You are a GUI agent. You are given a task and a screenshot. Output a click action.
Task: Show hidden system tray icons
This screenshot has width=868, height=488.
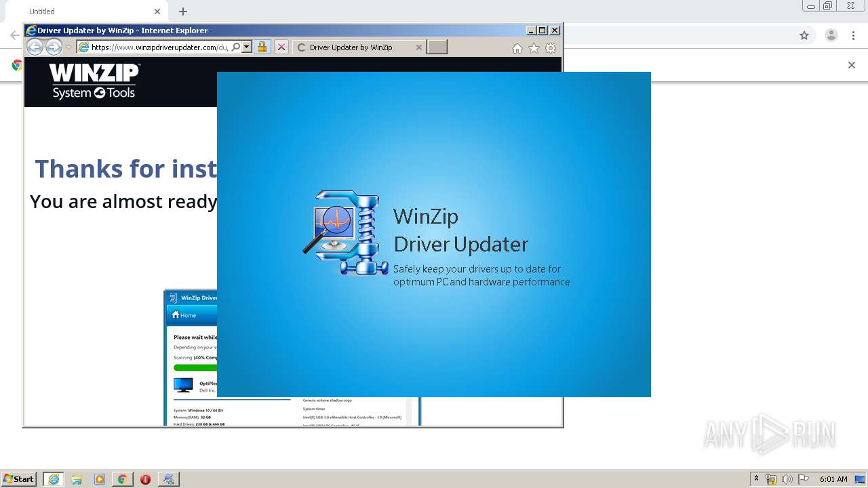click(757, 479)
